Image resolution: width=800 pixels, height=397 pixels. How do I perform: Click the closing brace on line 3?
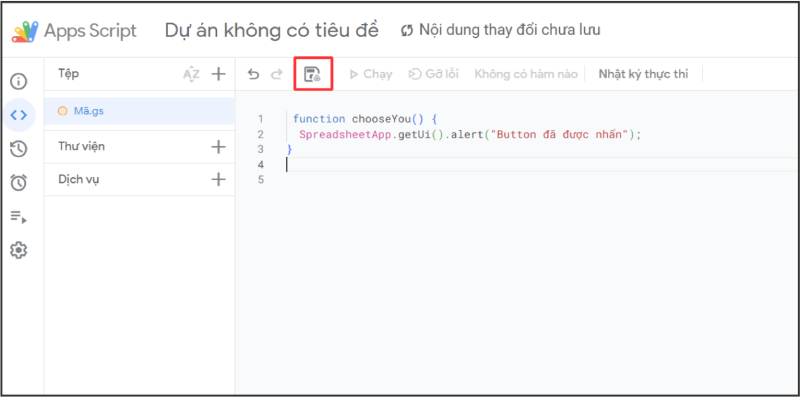click(x=290, y=150)
